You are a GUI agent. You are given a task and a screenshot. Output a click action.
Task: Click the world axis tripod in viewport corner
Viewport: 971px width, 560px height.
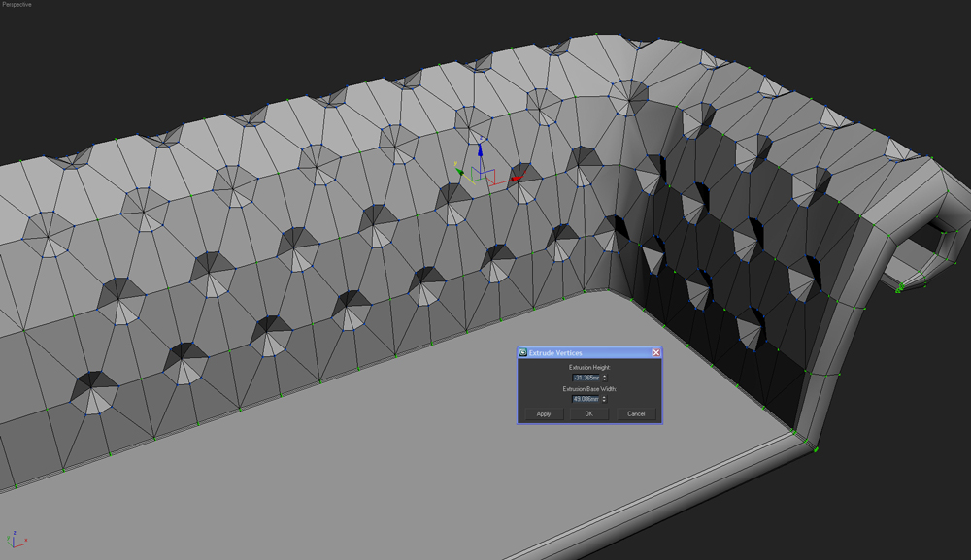coord(16,539)
